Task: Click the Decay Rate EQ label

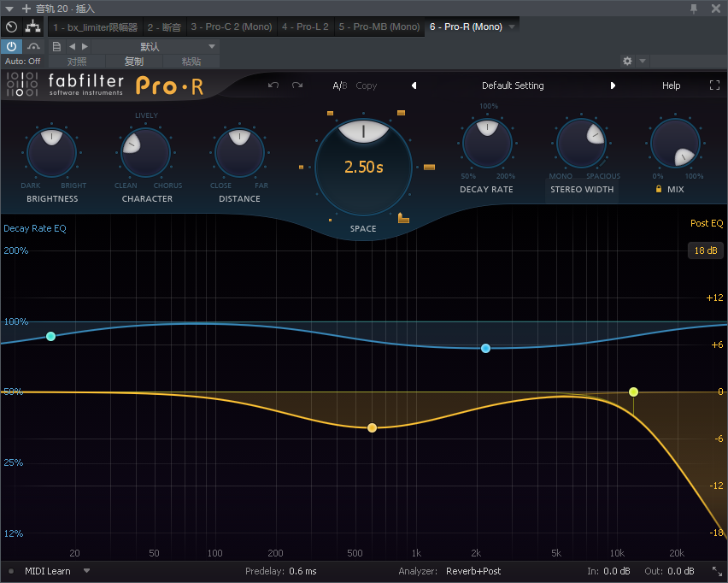Action: [35, 228]
